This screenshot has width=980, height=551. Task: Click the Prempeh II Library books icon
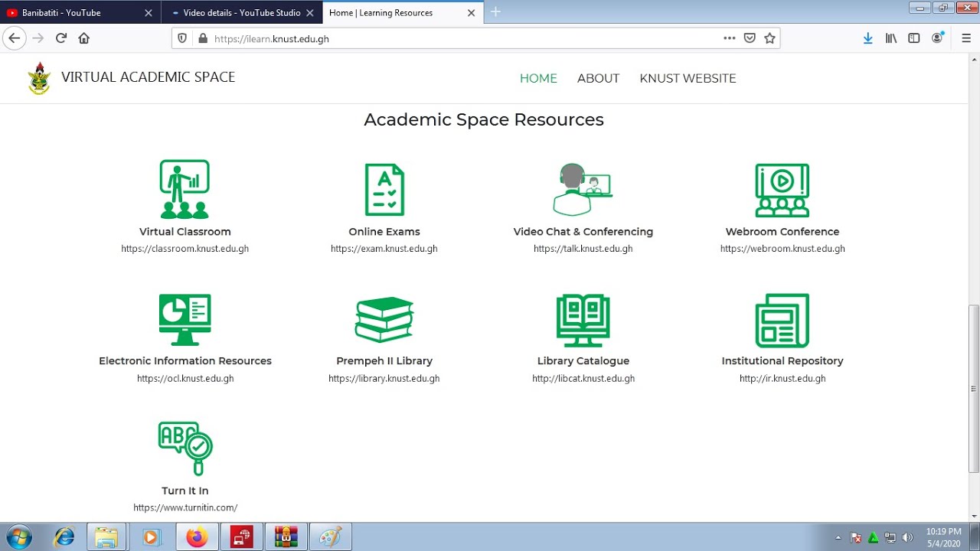click(384, 319)
